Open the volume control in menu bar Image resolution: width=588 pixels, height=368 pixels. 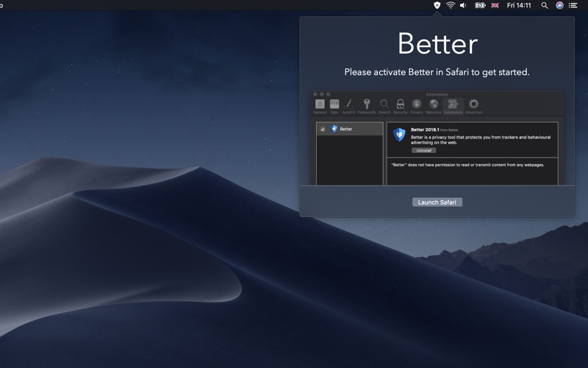coord(463,5)
